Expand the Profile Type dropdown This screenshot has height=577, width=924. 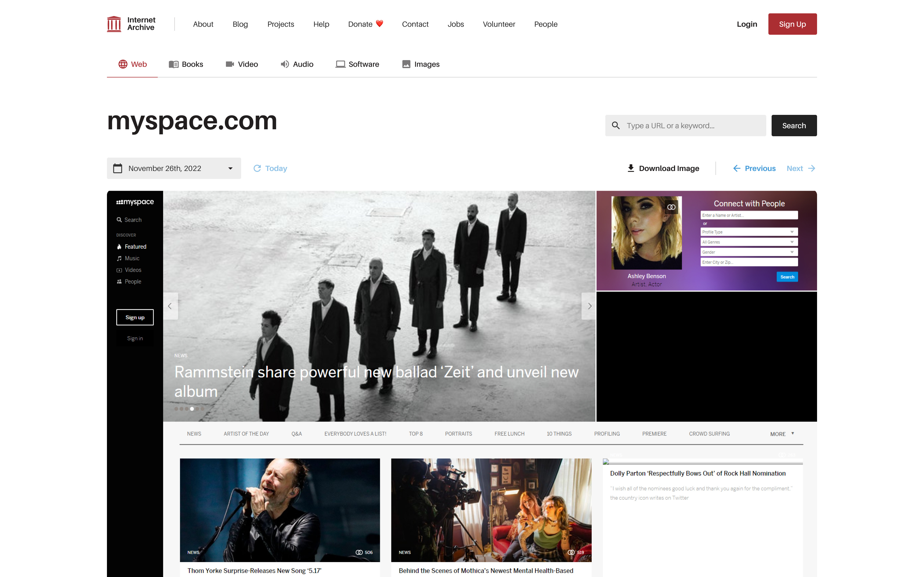[748, 232]
